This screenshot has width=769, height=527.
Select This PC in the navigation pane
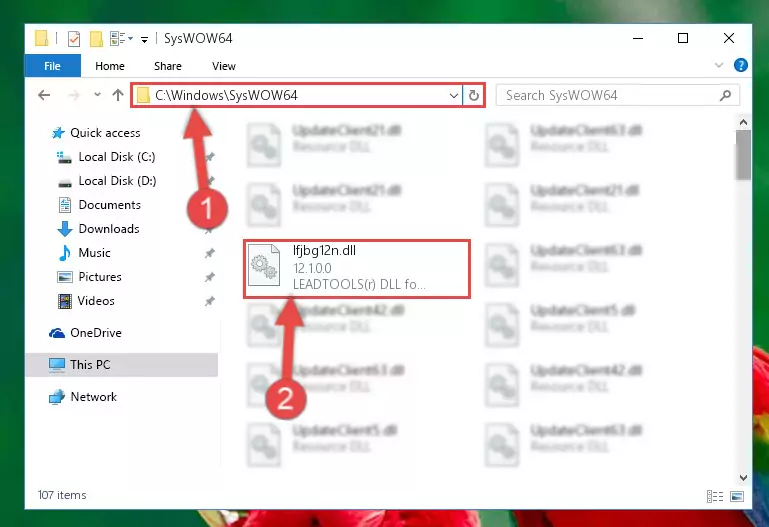pos(122,365)
